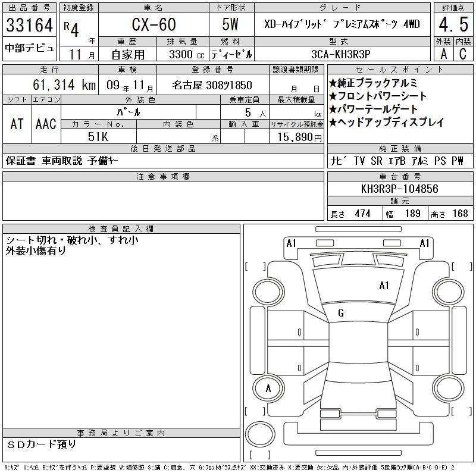Select the セールスポイント header
476x476 pixels.
(x=400, y=70)
